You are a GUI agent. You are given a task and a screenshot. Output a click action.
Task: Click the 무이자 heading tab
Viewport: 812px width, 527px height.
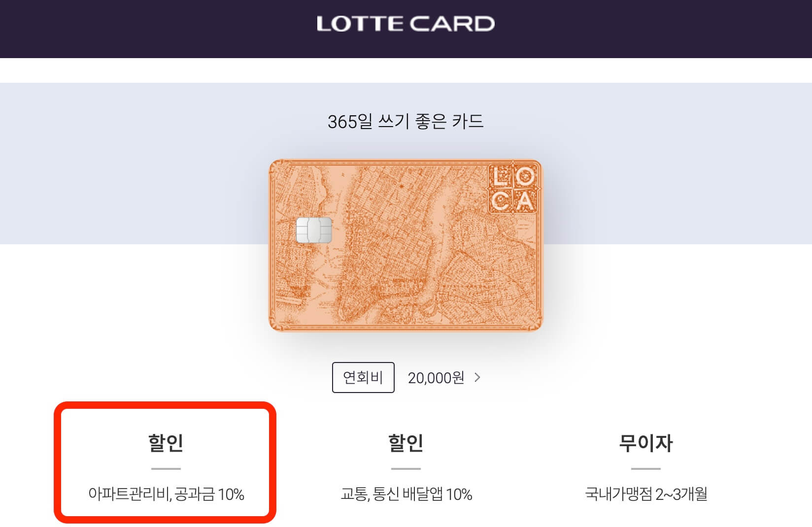pyautogui.click(x=646, y=442)
